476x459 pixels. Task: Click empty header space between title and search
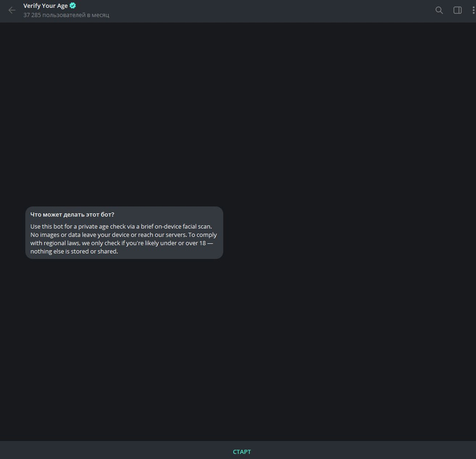pos(276,10)
